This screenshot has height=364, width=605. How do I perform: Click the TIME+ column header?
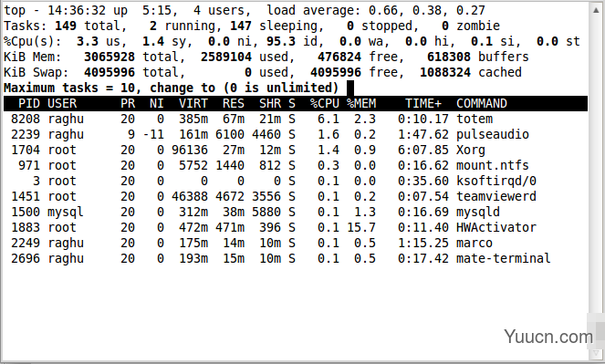coord(423,103)
